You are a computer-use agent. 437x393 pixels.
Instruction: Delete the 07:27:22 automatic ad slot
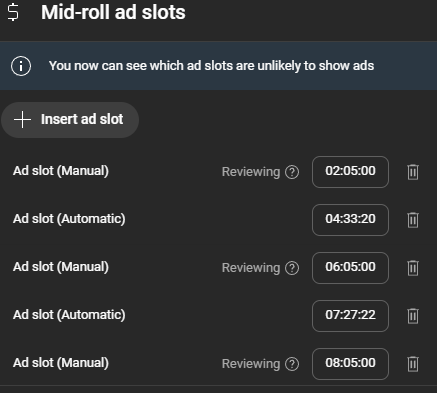(x=413, y=316)
